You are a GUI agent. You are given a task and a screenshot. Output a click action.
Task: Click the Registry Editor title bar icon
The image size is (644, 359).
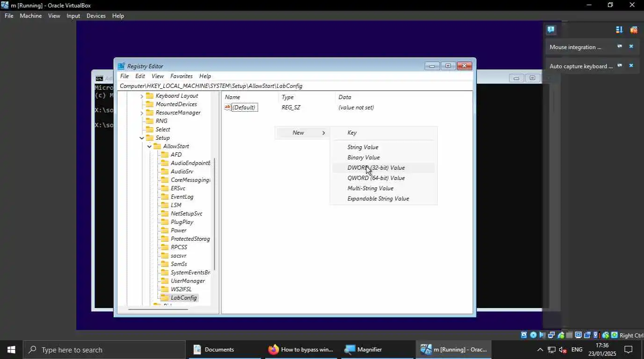[x=121, y=66]
